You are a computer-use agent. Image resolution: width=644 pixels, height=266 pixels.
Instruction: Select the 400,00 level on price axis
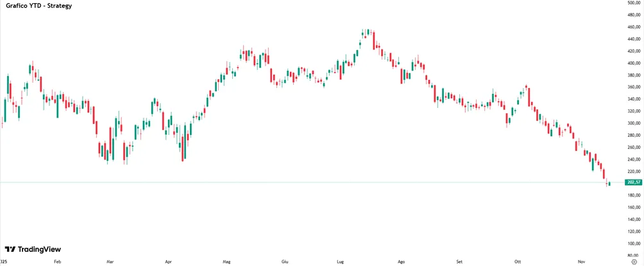(x=634, y=63)
